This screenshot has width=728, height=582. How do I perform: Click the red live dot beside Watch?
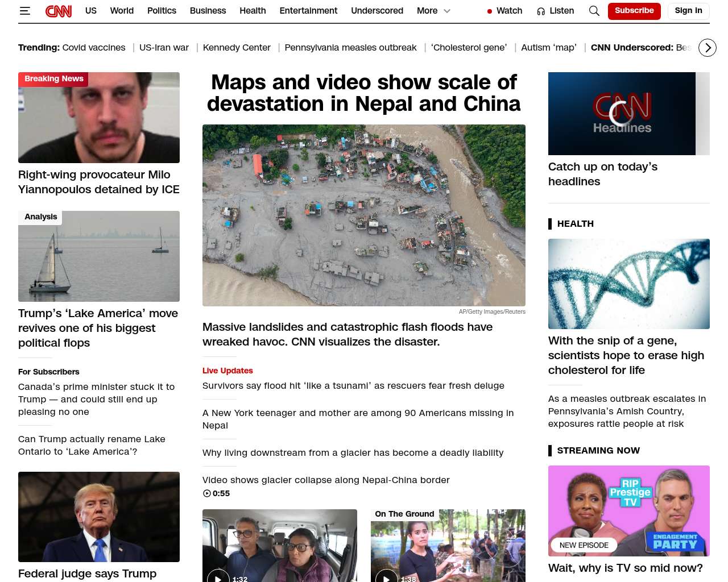point(490,11)
